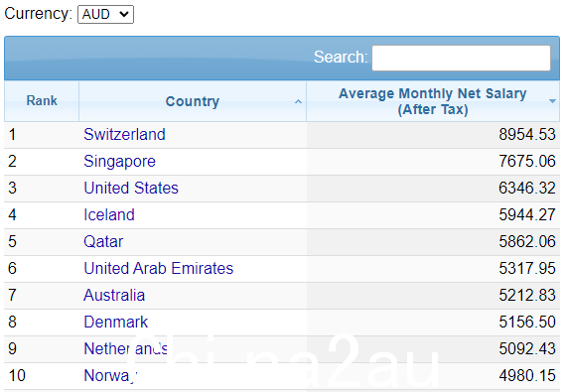Open the Netherlands country link

tap(126, 348)
